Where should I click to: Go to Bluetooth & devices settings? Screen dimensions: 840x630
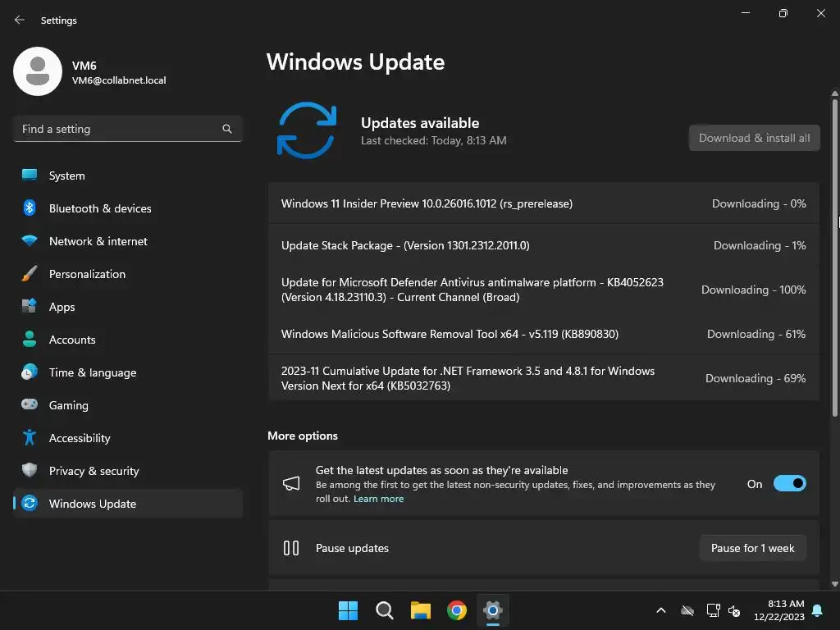point(127,208)
